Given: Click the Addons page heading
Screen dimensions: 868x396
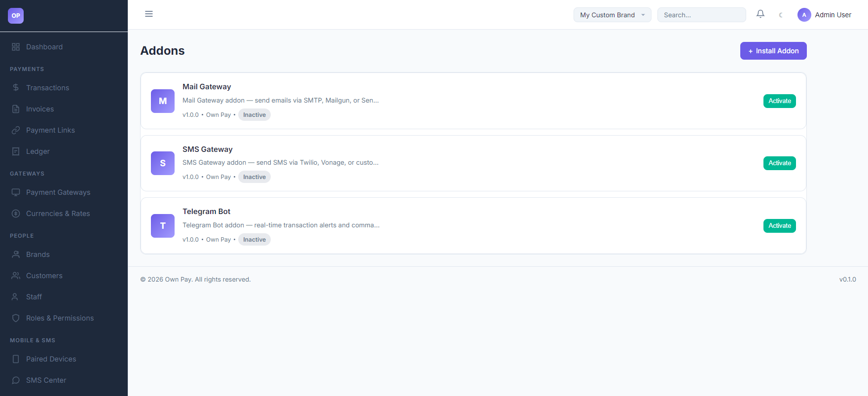Looking at the screenshot, I should [162, 51].
